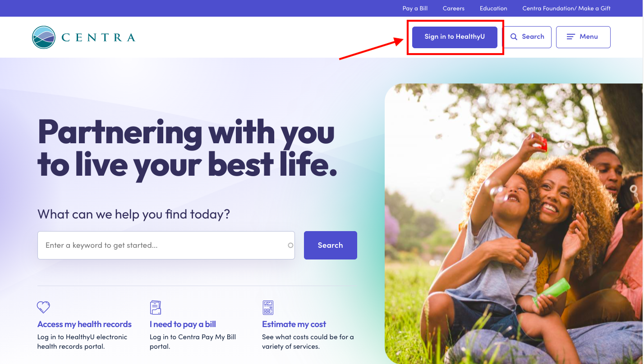This screenshot has width=644, height=364.
Task: Click the Centra circular wave logo
Action: tap(44, 37)
